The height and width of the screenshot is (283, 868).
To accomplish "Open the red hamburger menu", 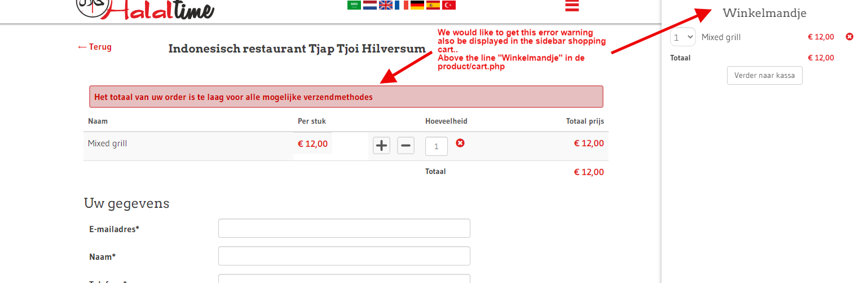I will click(572, 6).
